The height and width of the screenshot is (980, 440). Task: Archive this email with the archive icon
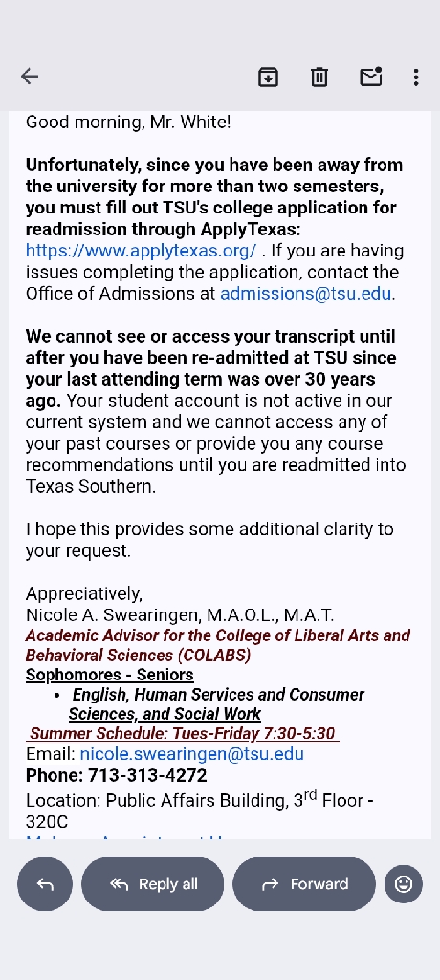[268, 77]
